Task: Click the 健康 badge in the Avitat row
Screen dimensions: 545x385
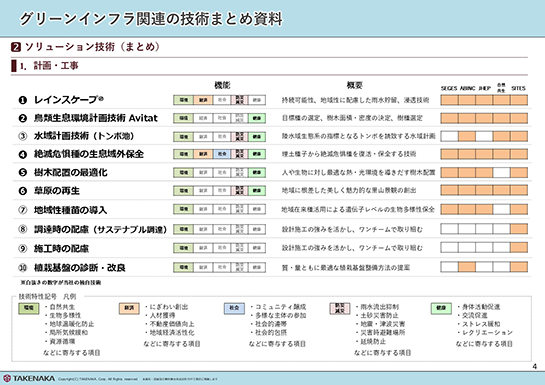Action: (x=257, y=118)
